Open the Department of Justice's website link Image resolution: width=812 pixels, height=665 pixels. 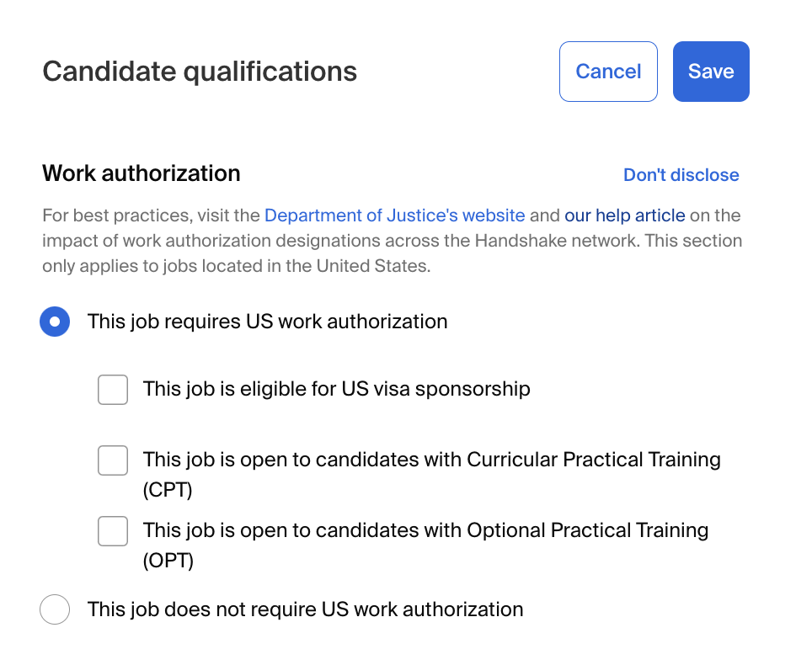[x=394, y=215]
